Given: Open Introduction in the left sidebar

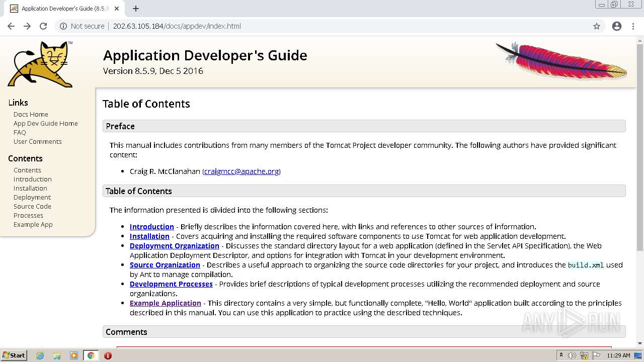Looking at the screenshot, I should coord(33,179).
